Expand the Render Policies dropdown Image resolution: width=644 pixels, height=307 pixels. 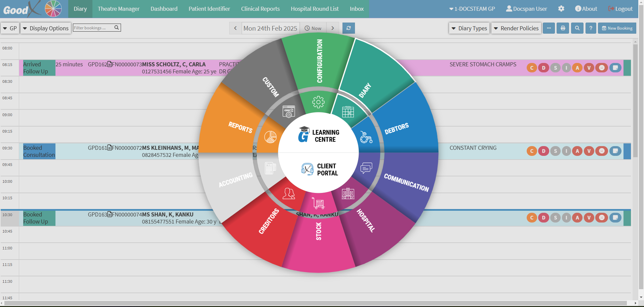tap(516, 28)
